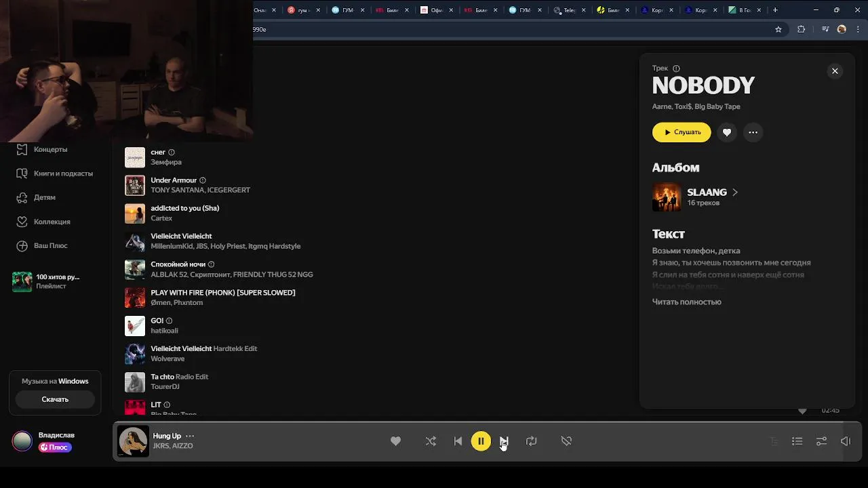Image resolution: width=868 pixels, height=488 pixels.
Task: Open a new browser tab
Action: (x=775, y=10)
